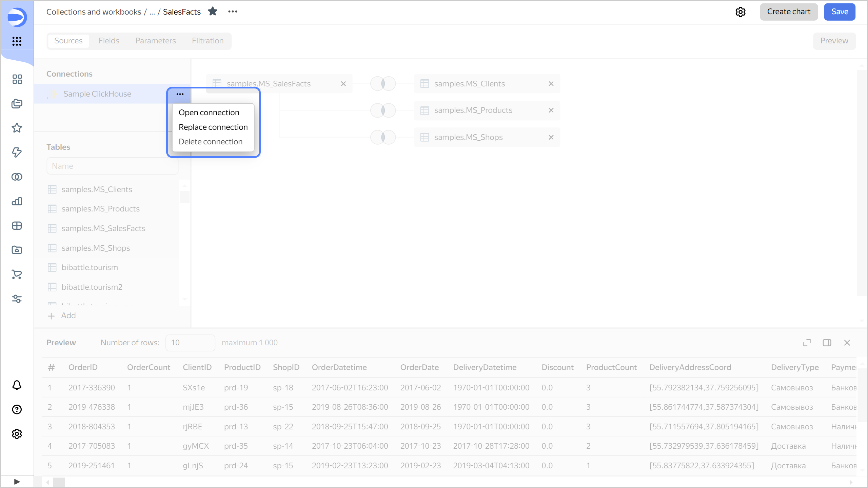Click the Marketplace shopping cart icon
868x488 pixels.
coord(17,274)
